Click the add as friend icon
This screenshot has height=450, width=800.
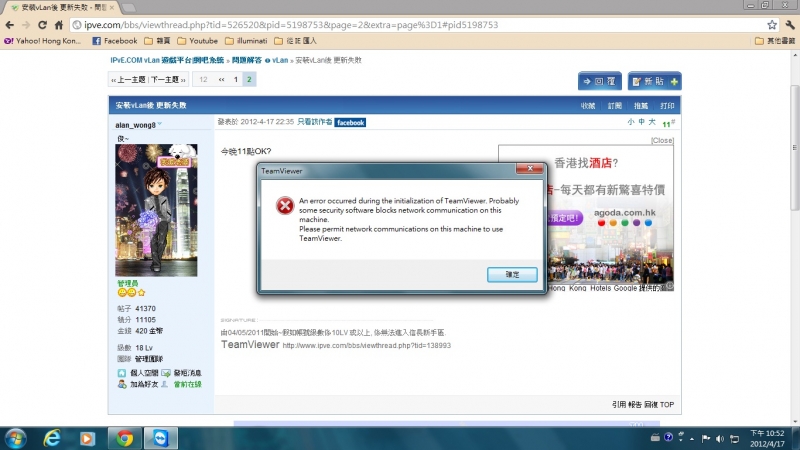(x=121, y=384)
